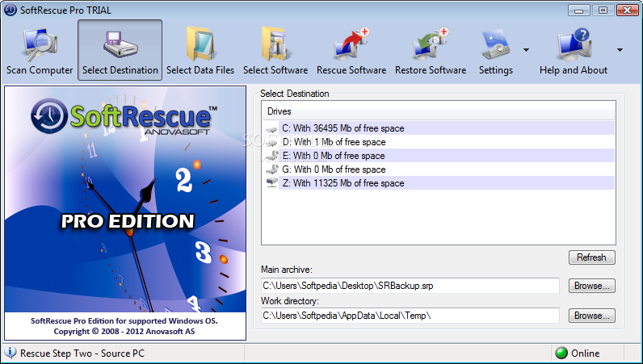
Task: Expand the Settings dropdown arrow
Action: tap(526, 50)
